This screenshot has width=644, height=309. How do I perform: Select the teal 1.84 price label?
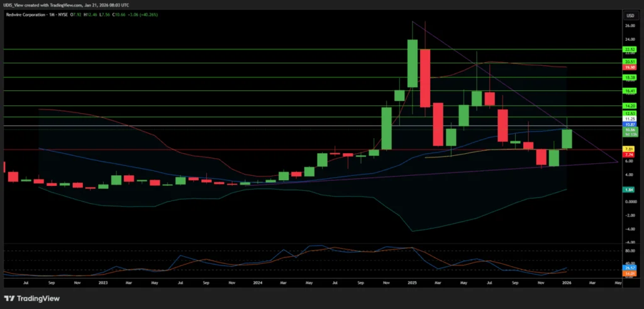point(630,190)
